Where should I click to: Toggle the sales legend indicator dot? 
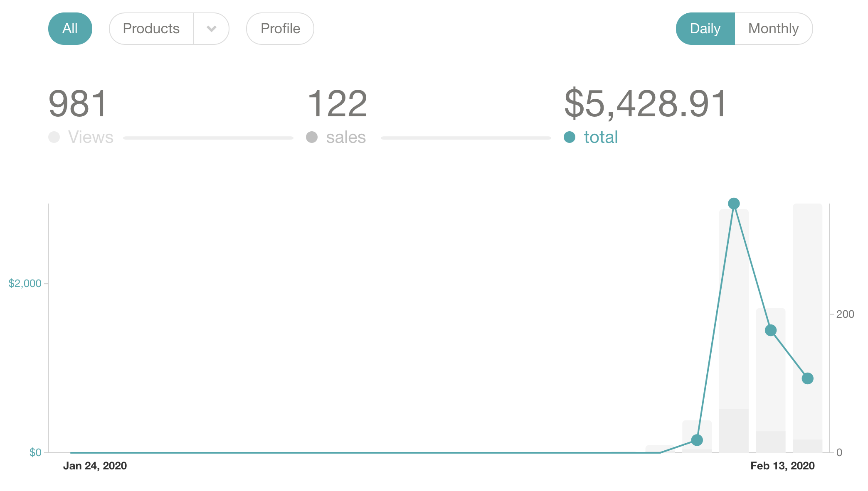tap(312, 137)
